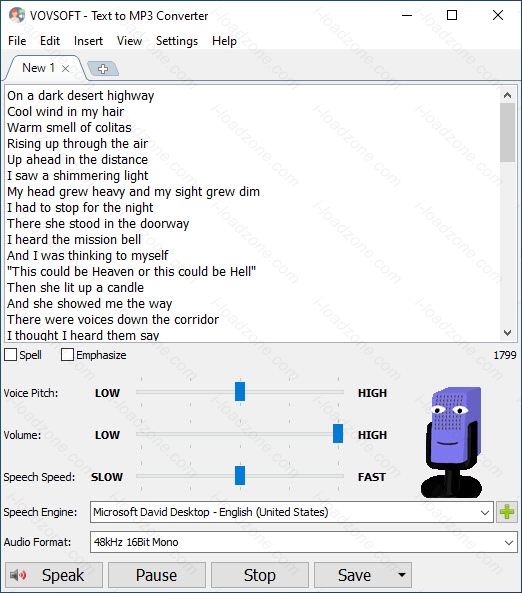Click the Voice Pitch slider handle
Screen dimensions: 522x593
point(240,391)
